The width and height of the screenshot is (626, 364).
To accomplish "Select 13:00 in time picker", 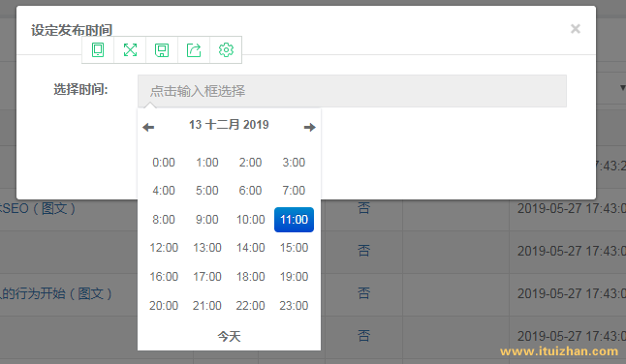I will tap(207, 248).
